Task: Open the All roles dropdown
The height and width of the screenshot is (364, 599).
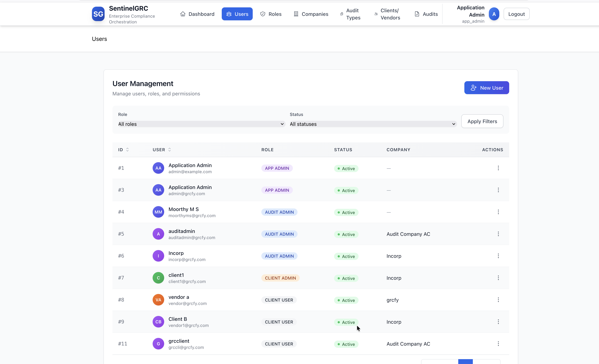Action: coord(201,124)
